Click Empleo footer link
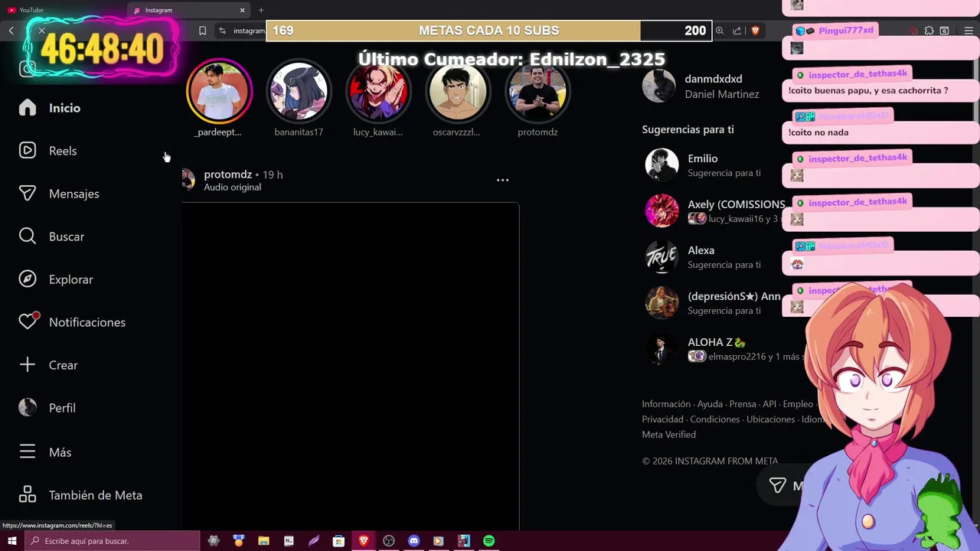The height and width of the screenshot is (551, 980). coord(798,404)
